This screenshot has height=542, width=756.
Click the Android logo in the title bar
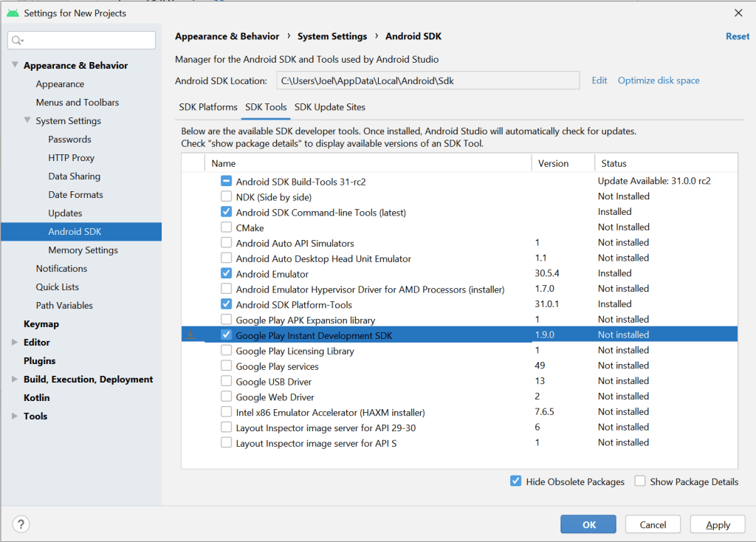[x=13, y=13]
